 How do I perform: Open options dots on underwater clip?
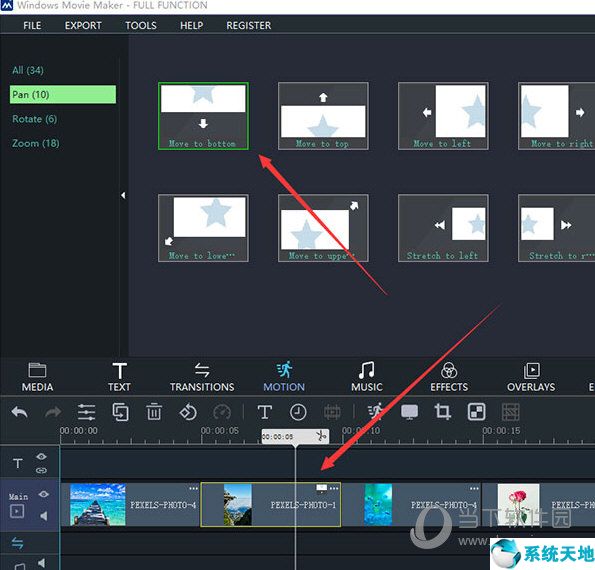click(x=474, y=489)
